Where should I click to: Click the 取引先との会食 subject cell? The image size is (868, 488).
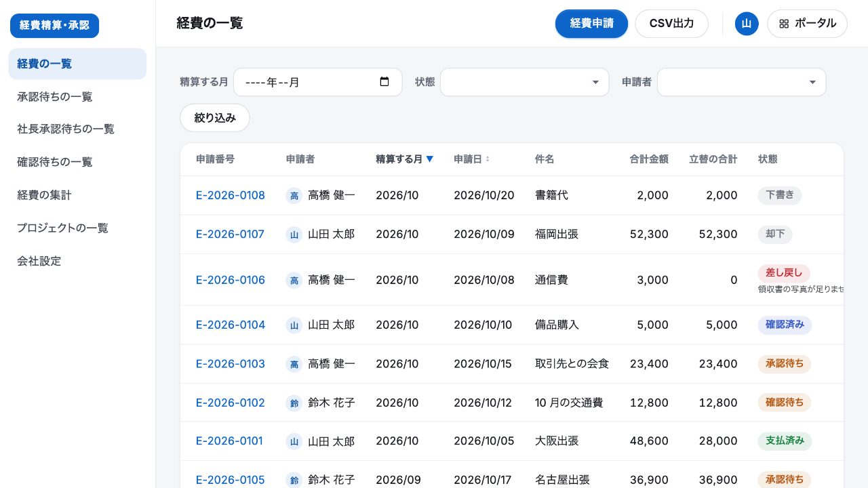coord(572,364)
